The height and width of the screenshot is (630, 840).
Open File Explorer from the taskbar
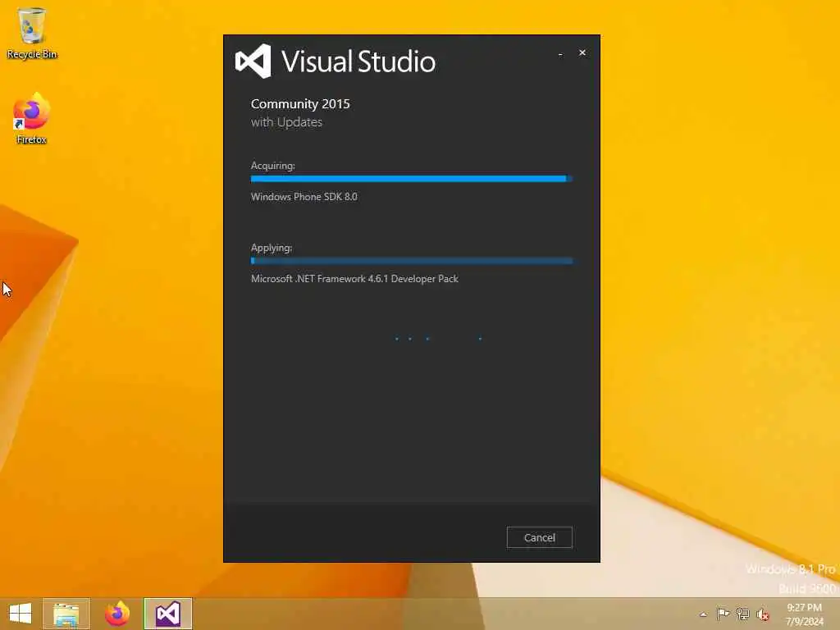tap(66, 614)
